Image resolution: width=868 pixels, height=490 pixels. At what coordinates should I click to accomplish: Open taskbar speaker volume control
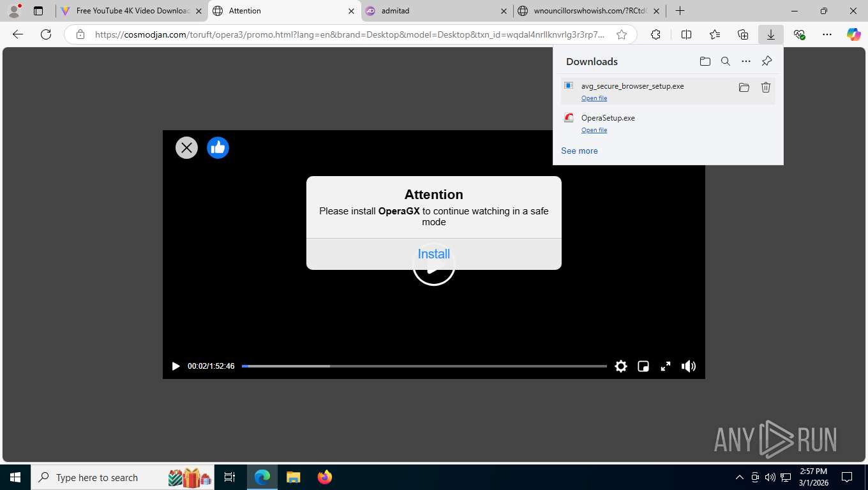tap(770, 477)
